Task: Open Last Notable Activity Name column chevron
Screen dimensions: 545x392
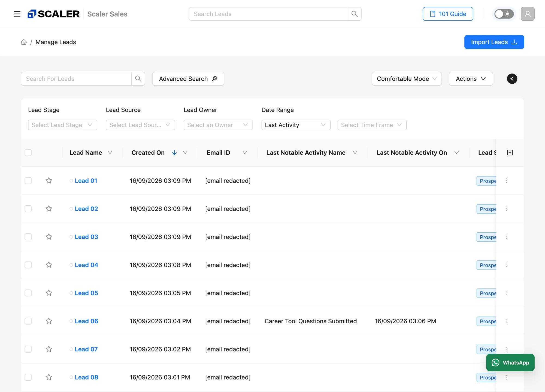Action: point(355,153)
